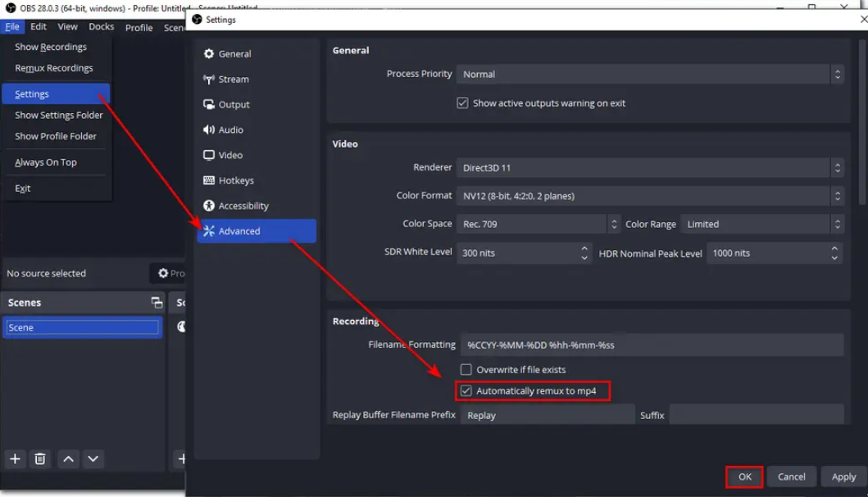This screenshot has height=497, width=868.
Task: Move scene down with arrow icon
Action: pos(93,458)
